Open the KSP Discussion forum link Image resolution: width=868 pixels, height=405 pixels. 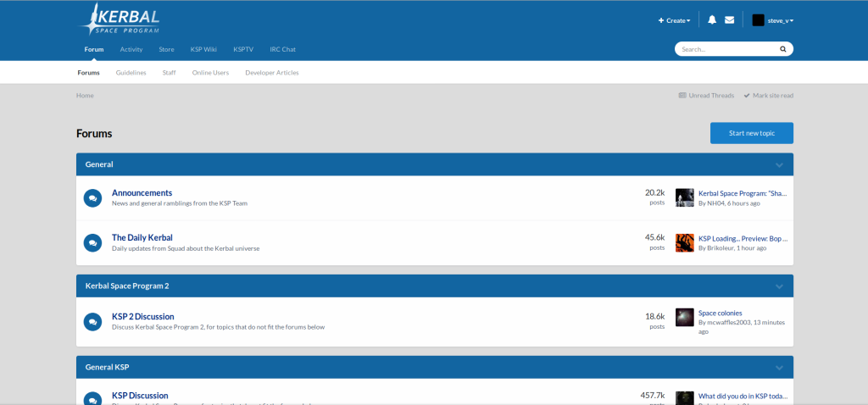point(140,396)
